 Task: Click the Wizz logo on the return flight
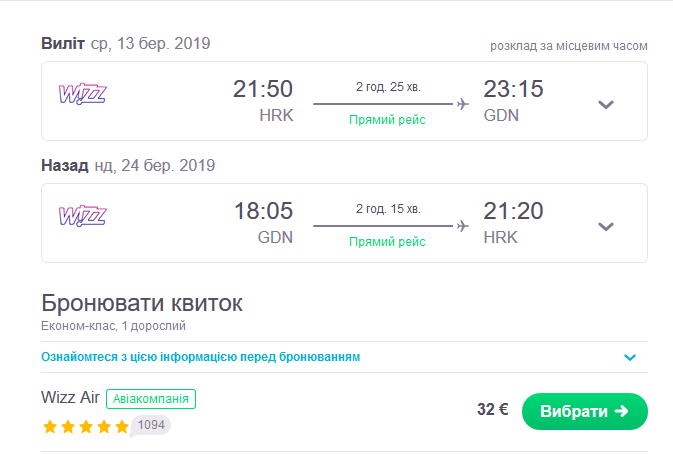[83, 215]
